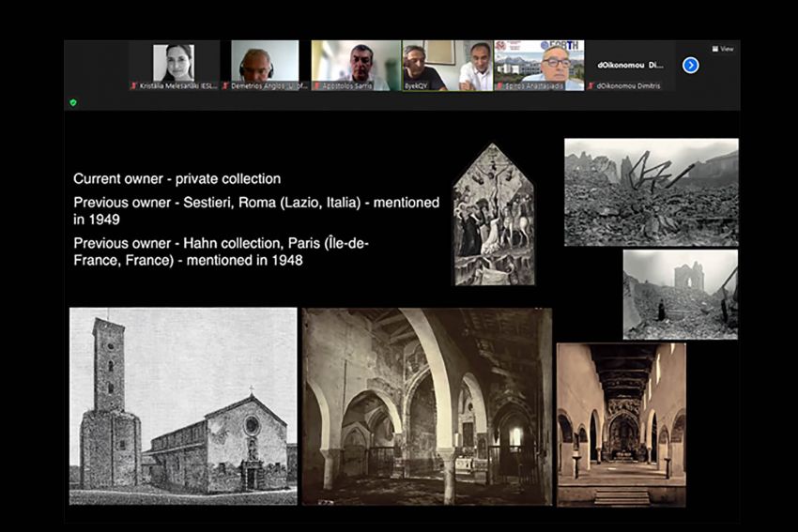Click the 'Sestieri, Roma' previous owner line
798x532 pixels.
256,211
